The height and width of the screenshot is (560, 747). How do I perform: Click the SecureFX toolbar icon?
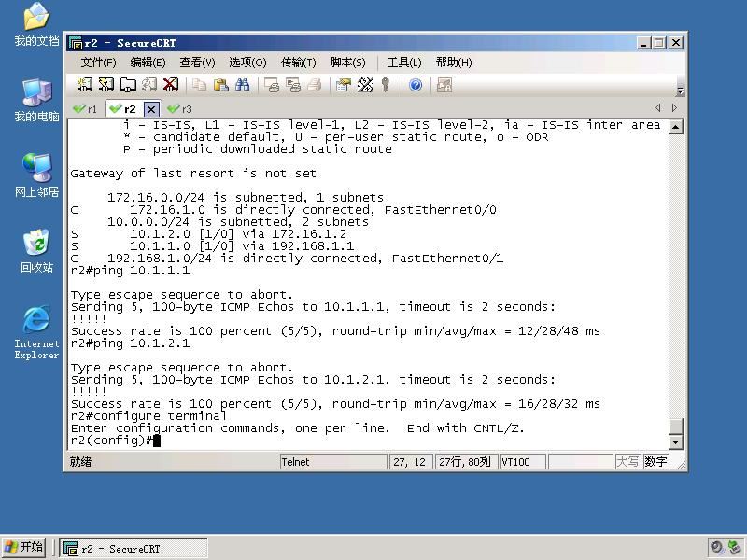[x=444, y=85]
